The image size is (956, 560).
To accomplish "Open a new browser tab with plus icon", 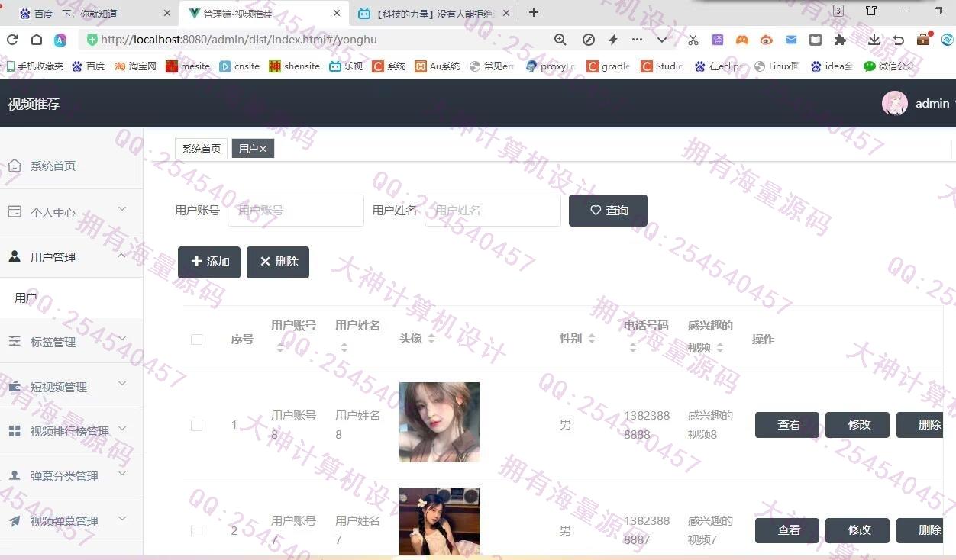I will pyautogui.click(x=534, y=13).
